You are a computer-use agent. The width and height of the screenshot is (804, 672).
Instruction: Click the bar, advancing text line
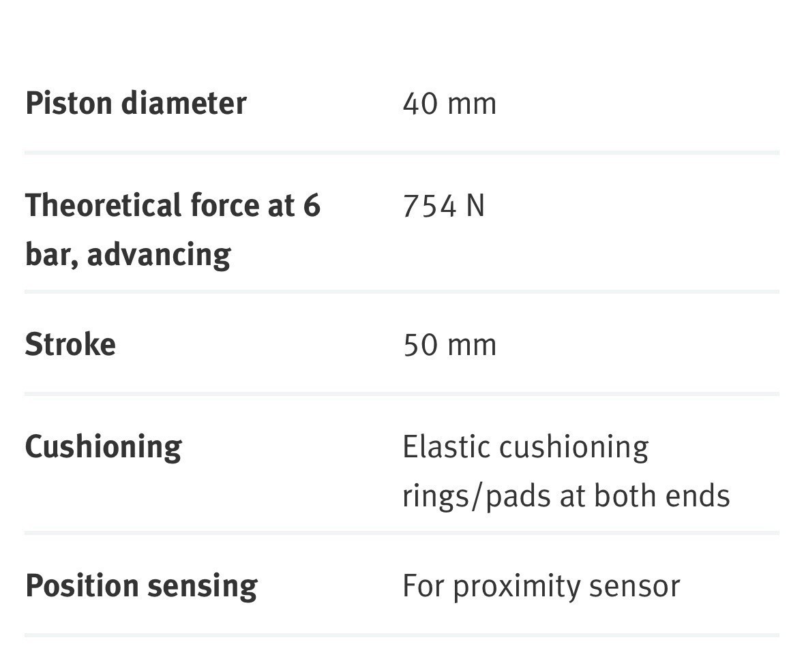pos(128,255)
